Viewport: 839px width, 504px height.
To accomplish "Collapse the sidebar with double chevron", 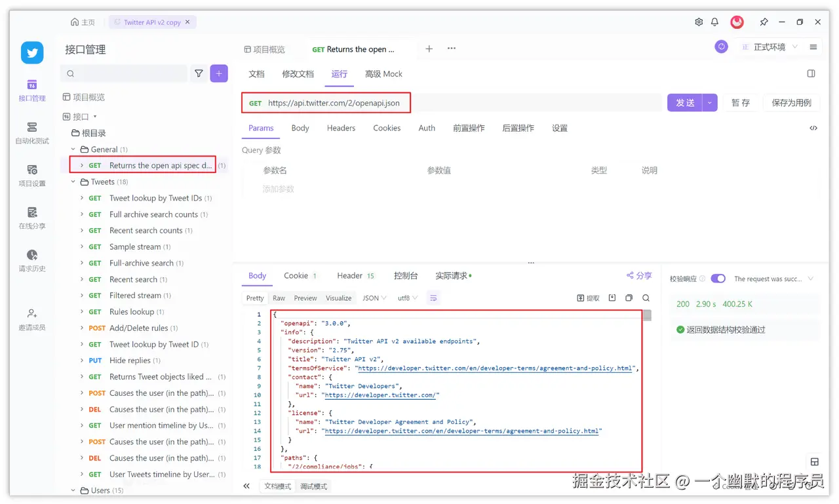I will (246, 486).
